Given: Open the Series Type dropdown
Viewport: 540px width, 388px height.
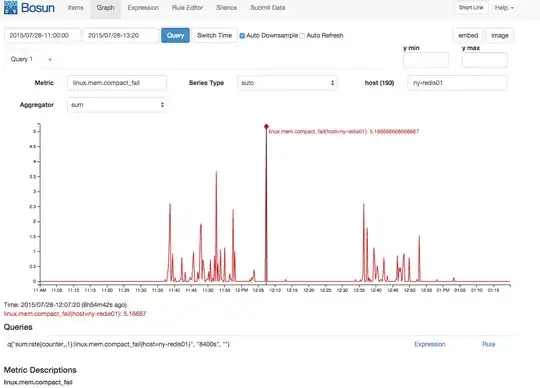Looking at the screenshot, I should (x=287, y=83).
